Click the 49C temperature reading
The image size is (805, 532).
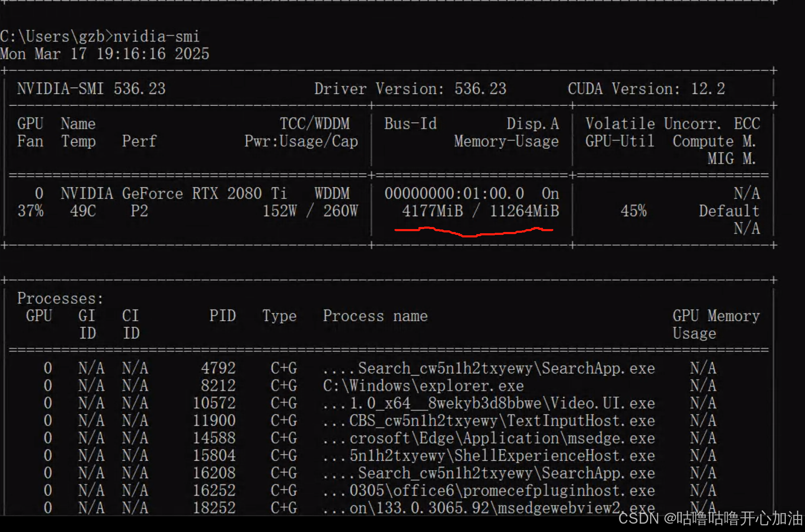tap(83, 211)
